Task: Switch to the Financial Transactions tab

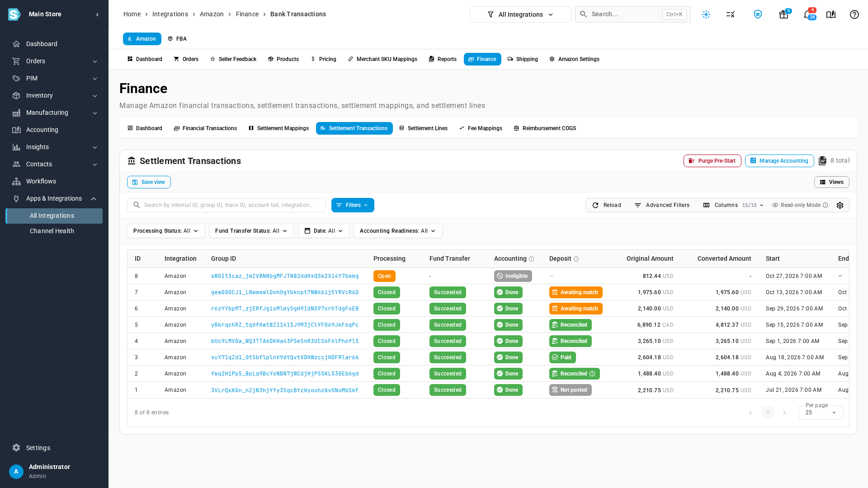Action: coord(205,128)
